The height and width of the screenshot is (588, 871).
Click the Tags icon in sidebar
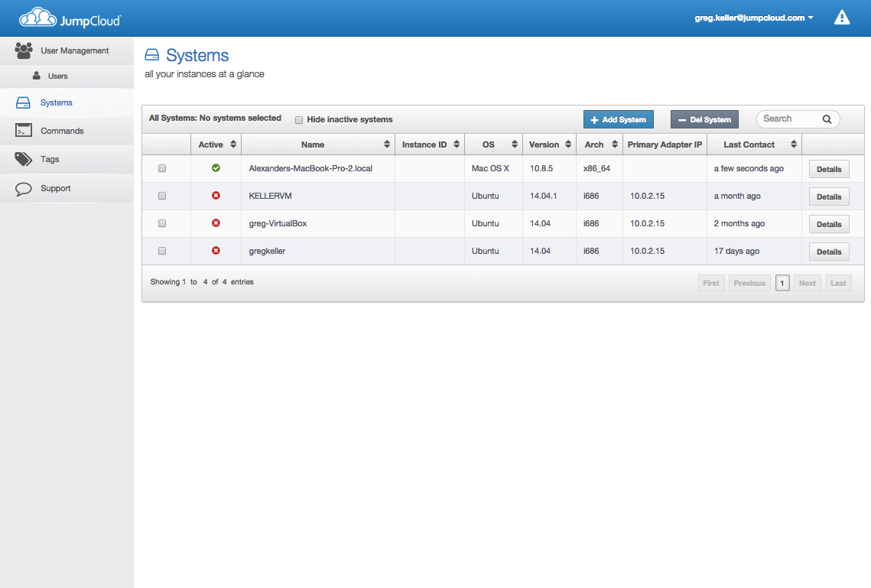24,159
